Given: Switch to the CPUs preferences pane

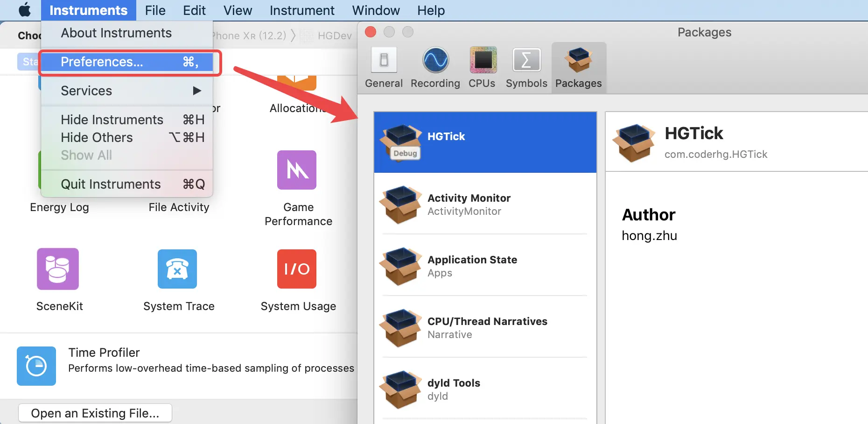Looking at the screenshot, I should tap(483, 60).
